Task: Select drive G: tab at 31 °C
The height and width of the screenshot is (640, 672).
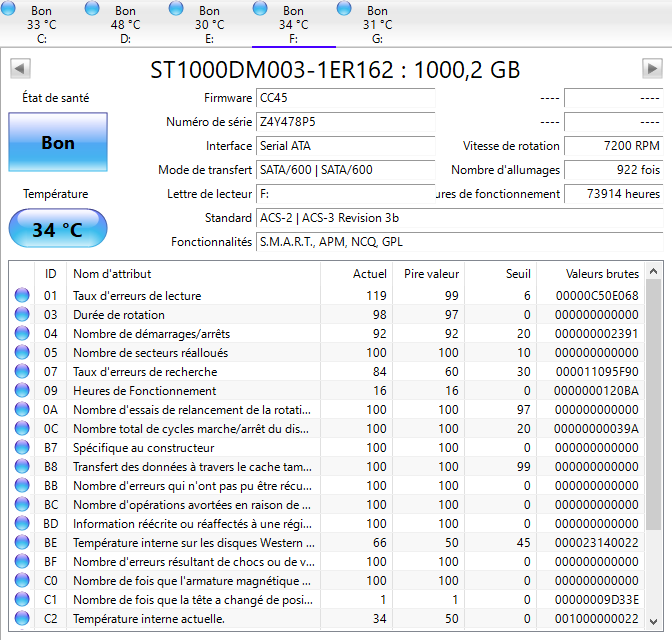Action: click(x=378, y=24)
